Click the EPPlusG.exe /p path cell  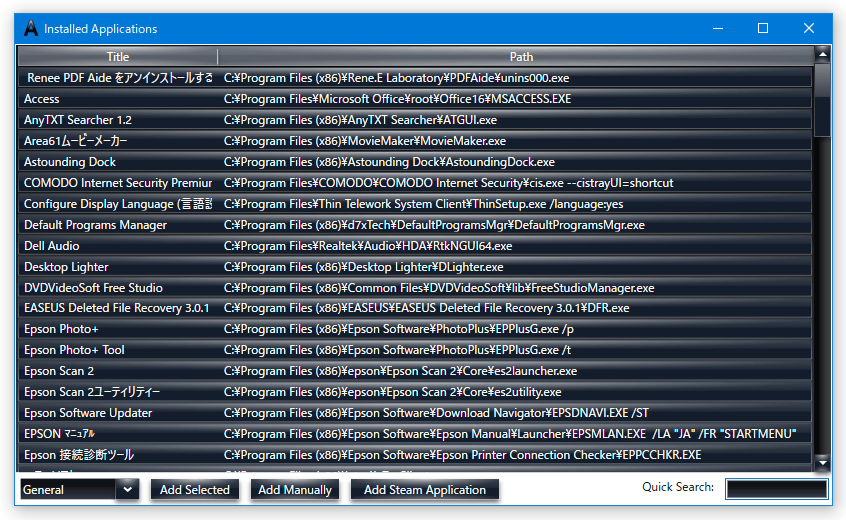click(399, 329)
